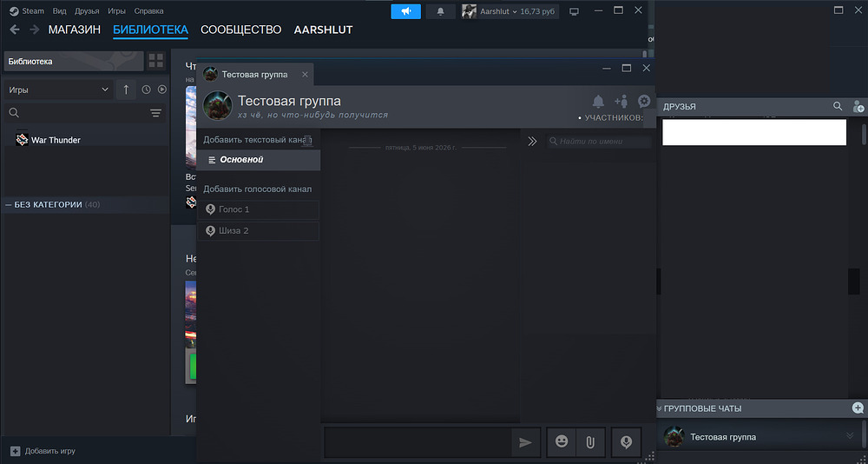Attach a file with the paperclip
868x464 pixels.
[x=590, y=441]
